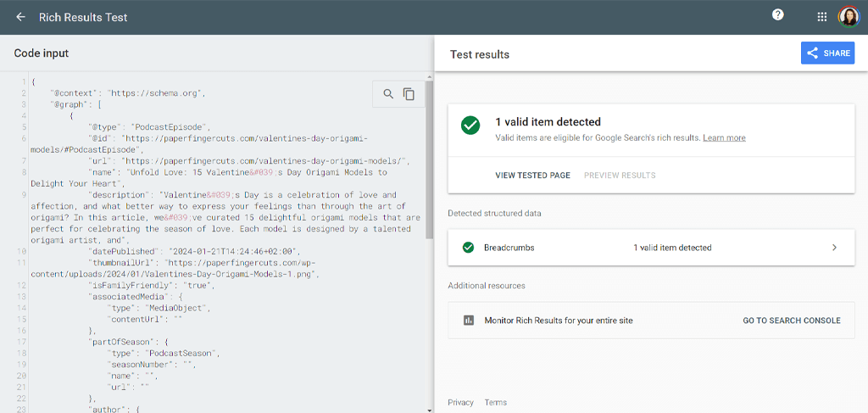Open the Terms link

495,403
